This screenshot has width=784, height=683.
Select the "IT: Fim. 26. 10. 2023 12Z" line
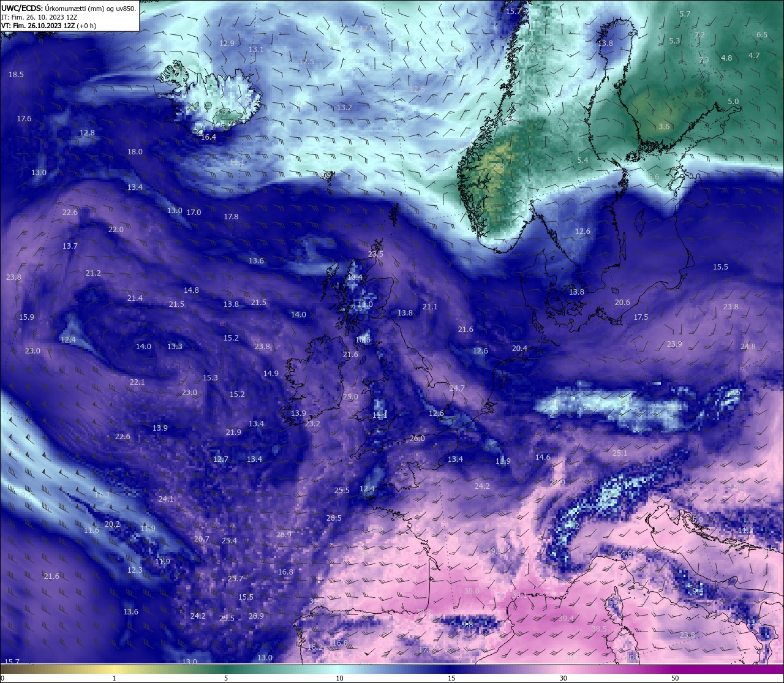click(x=39, y=17)
